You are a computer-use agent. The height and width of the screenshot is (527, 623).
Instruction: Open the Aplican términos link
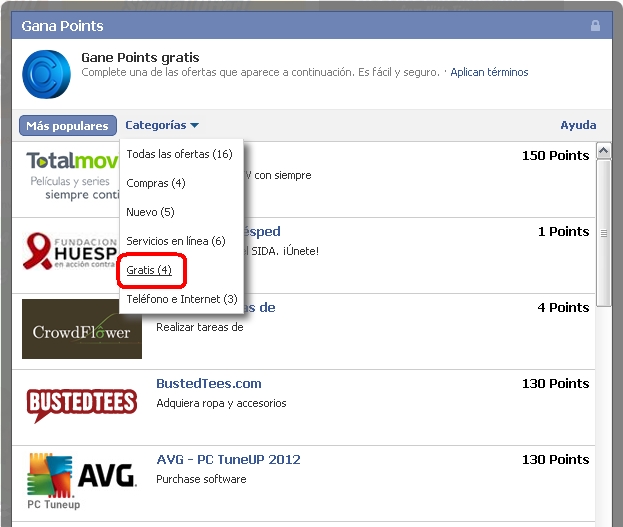[489, 72]
